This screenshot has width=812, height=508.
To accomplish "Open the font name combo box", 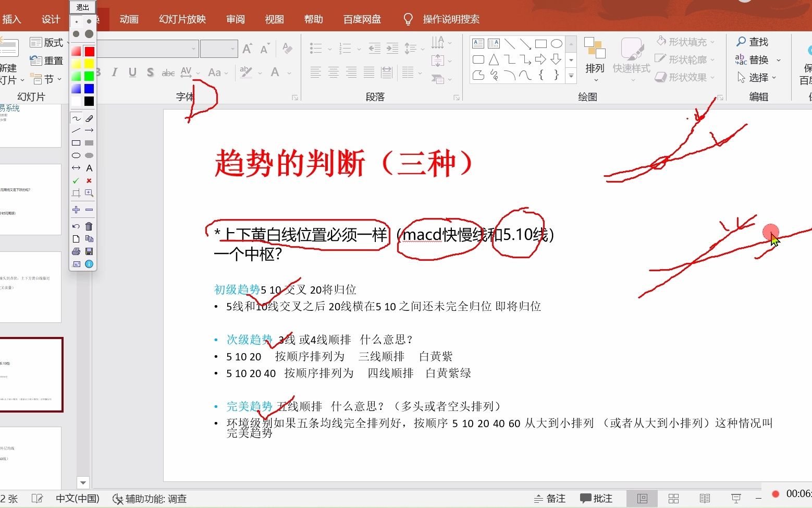I will point(147,49).
